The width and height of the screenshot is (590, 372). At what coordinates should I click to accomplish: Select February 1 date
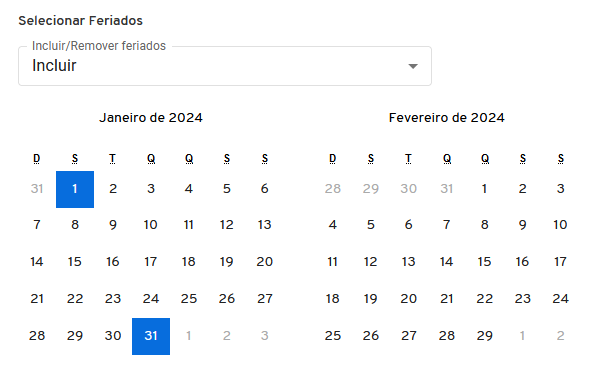[x=485, y=188]
